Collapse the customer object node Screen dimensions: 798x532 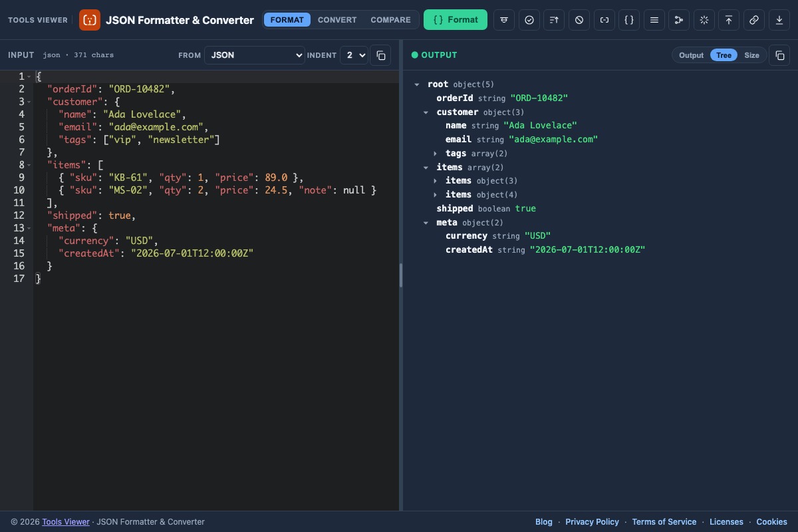[426, 112]
